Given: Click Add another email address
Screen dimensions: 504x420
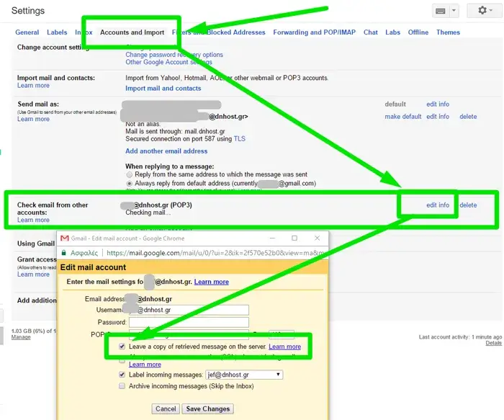Looking at the screenshot, I should pyautogui.click(x=166, y=151).
